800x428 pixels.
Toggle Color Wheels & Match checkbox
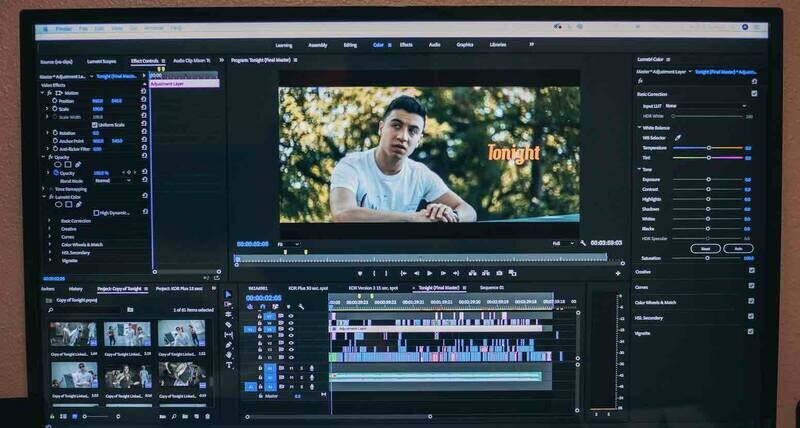751,301
